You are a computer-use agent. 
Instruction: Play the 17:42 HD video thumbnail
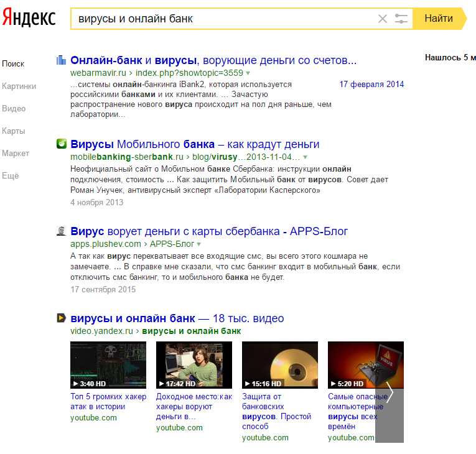coord(194,365)
